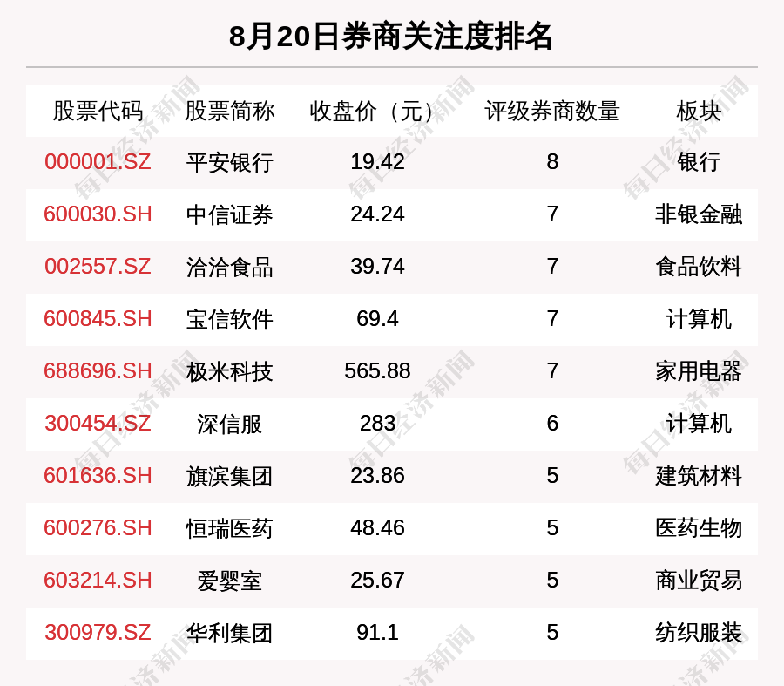The image size is (784, 686).
Task: Click stock name 平安银行
Action: [229, 163]
